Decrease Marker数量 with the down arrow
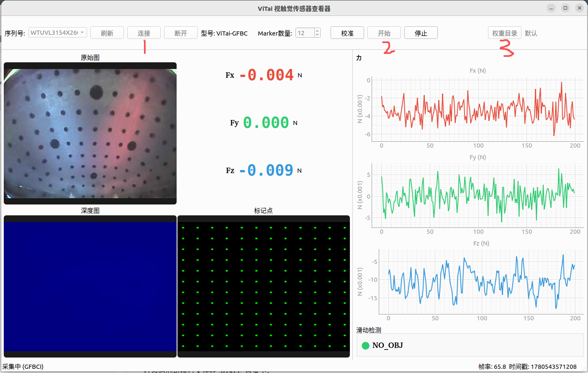Screen dimensions: 588x373 317,35
